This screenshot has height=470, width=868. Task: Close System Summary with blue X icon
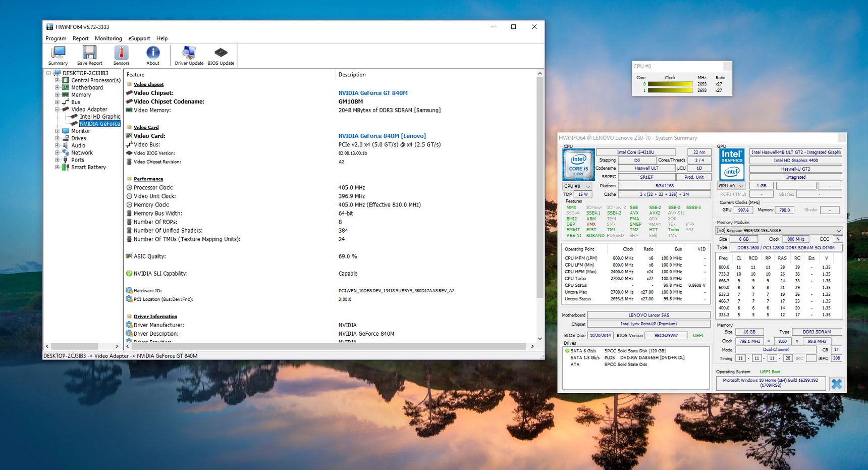tap(836, 384)
